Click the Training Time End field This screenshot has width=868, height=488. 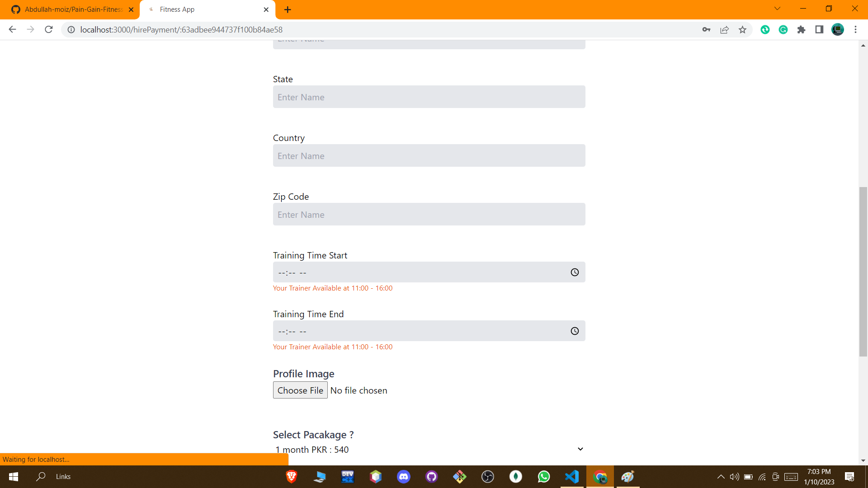[429, 331]
